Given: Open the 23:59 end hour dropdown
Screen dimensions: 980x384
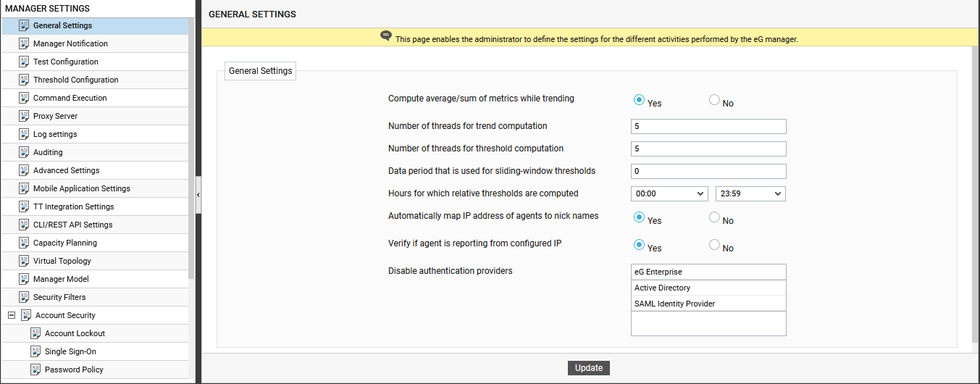Looking at the screenshot, I should [x=750, y=193].
